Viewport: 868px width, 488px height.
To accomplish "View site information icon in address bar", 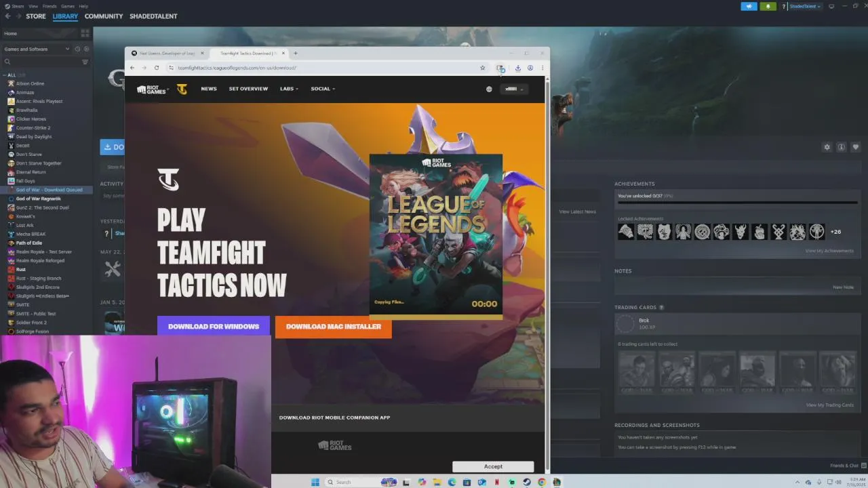I will tap(171, 68).
